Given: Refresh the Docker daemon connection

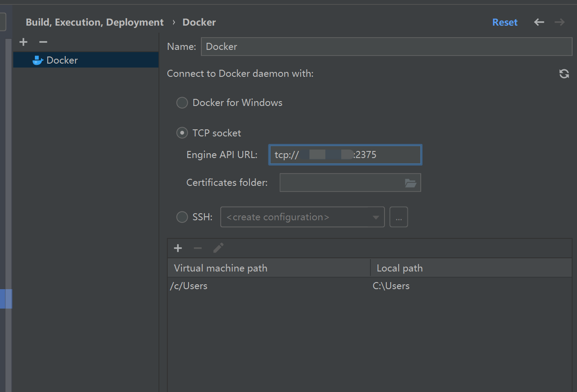Looking at the screenshot, I should click(564, 74).
